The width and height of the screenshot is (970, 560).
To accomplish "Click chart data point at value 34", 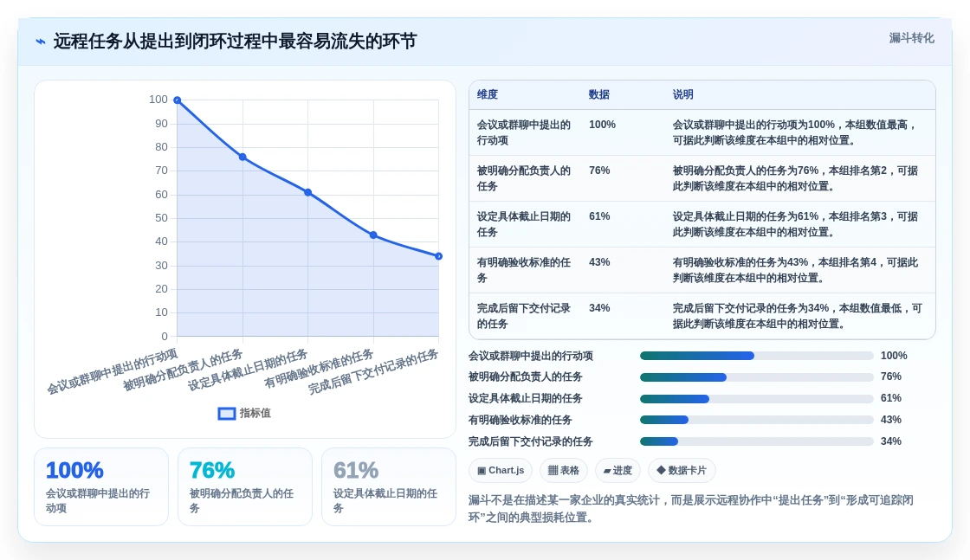I will (438, 256).
